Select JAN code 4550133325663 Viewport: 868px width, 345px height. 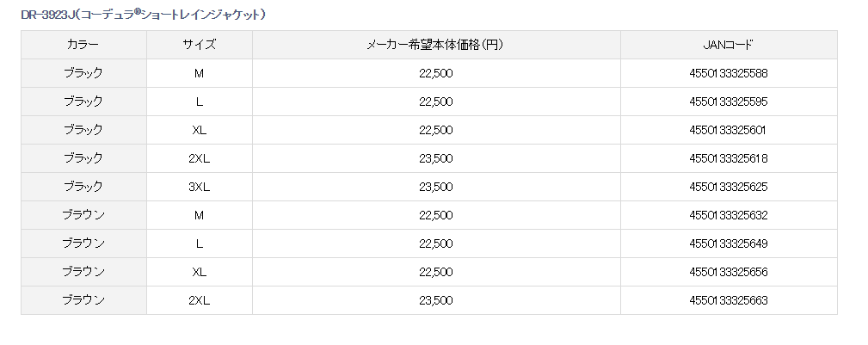click(728, 300)
